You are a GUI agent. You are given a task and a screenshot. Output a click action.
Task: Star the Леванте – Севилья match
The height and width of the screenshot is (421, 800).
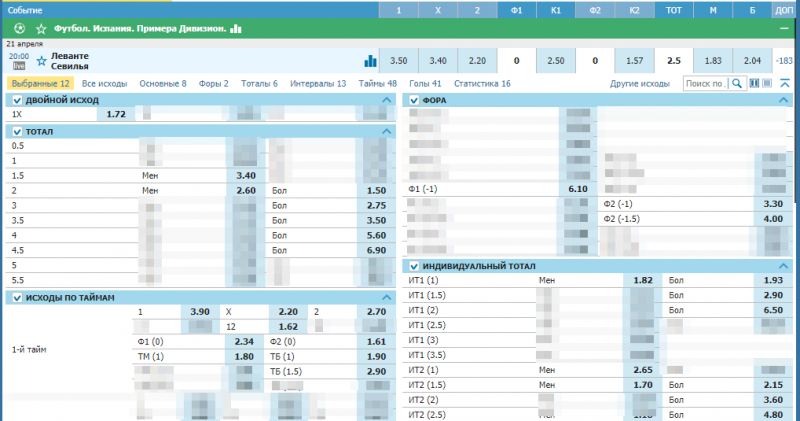point(41,60)
